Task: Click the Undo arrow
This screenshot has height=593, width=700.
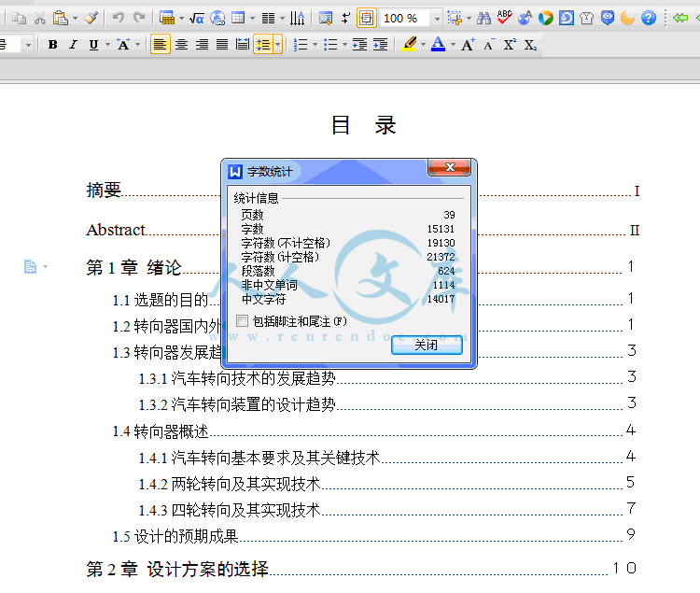Action: click(119, 18)
